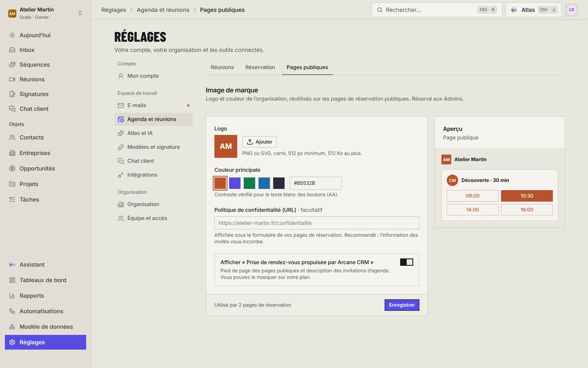
Task: Open Aujourd'hui from the sun icon
Action: click(12, 35)
